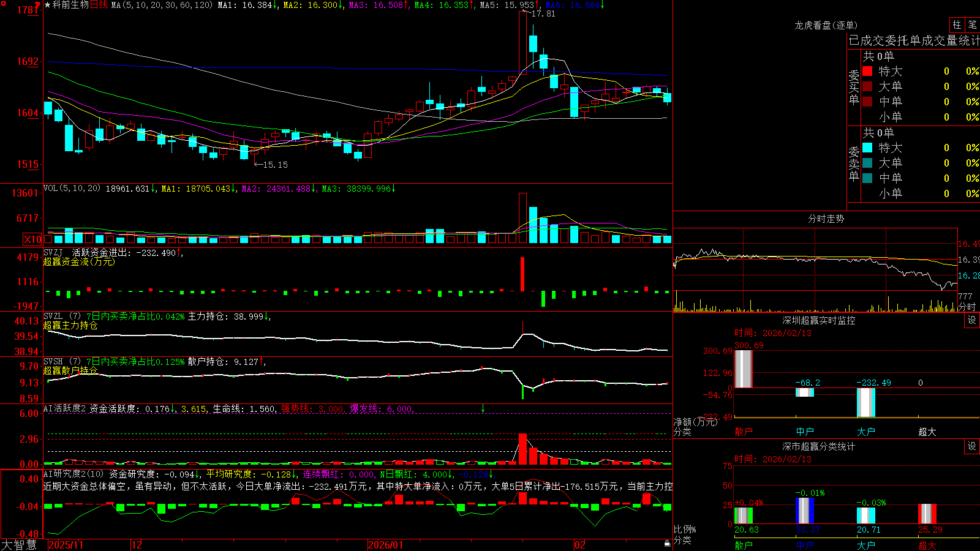Open 设 settings for 深圳超赢实时监控
This screenshot has height=551, width=980.
(x=972, y=320)
